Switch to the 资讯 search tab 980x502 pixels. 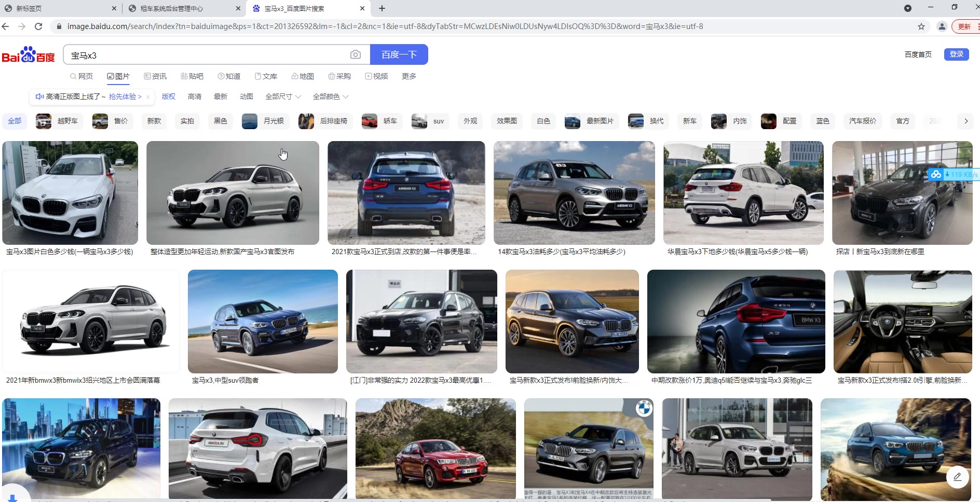155,76
